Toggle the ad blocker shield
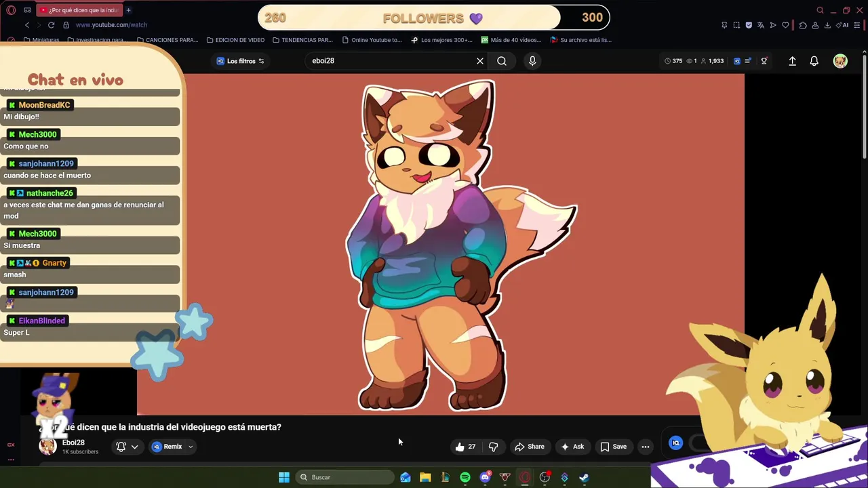This screenshot has width=868, height=488. (x=749, y=25)
